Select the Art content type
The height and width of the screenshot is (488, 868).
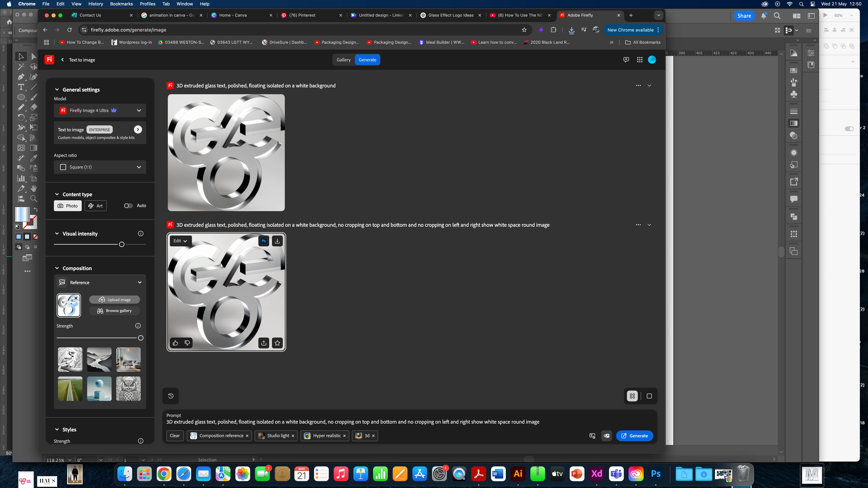coord(96,206)
